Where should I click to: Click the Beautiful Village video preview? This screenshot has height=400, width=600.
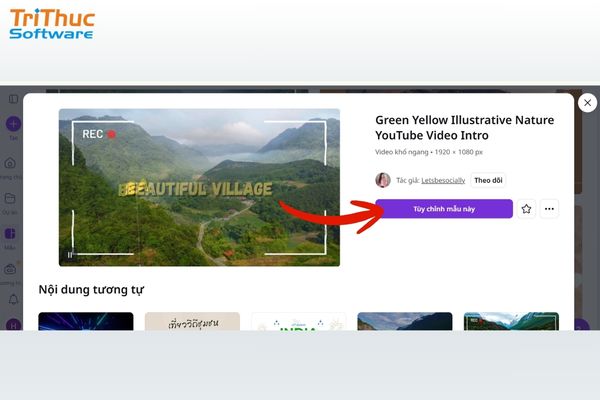tap(199, 187)
